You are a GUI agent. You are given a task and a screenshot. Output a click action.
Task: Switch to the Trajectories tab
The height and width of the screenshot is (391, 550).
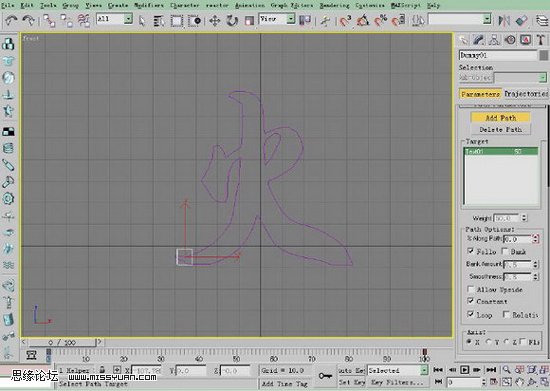(x=526, y=94)
